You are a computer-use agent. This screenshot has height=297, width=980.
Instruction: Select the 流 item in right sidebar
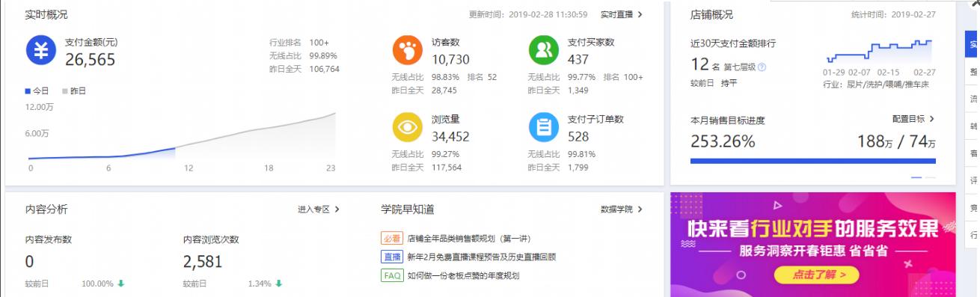(973, 99)
